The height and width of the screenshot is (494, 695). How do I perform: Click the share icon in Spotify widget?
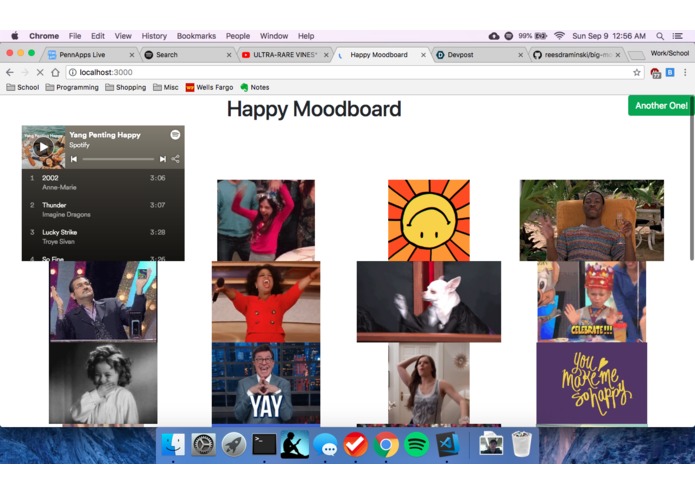[176, 159]
